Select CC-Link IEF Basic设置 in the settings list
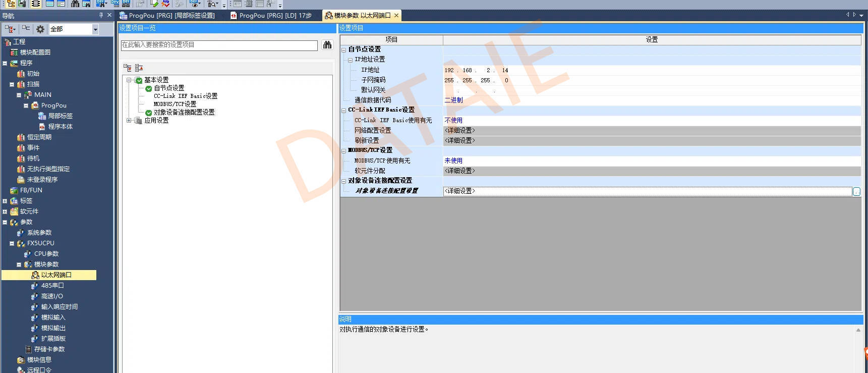 pyautogui.click(x=186, y=96)
